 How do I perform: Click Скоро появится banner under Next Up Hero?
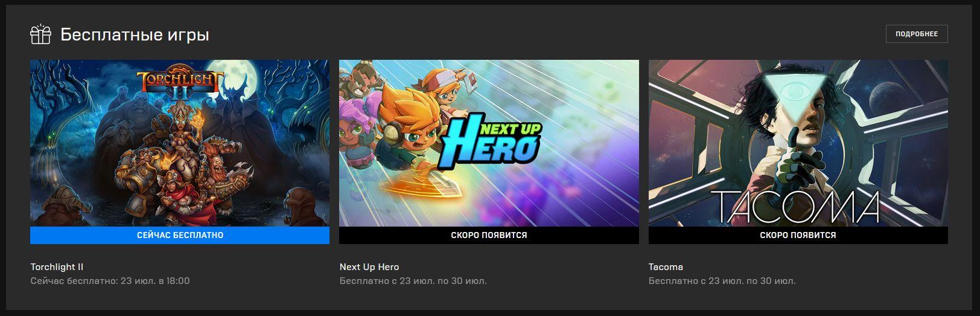(x=489, y=235)
